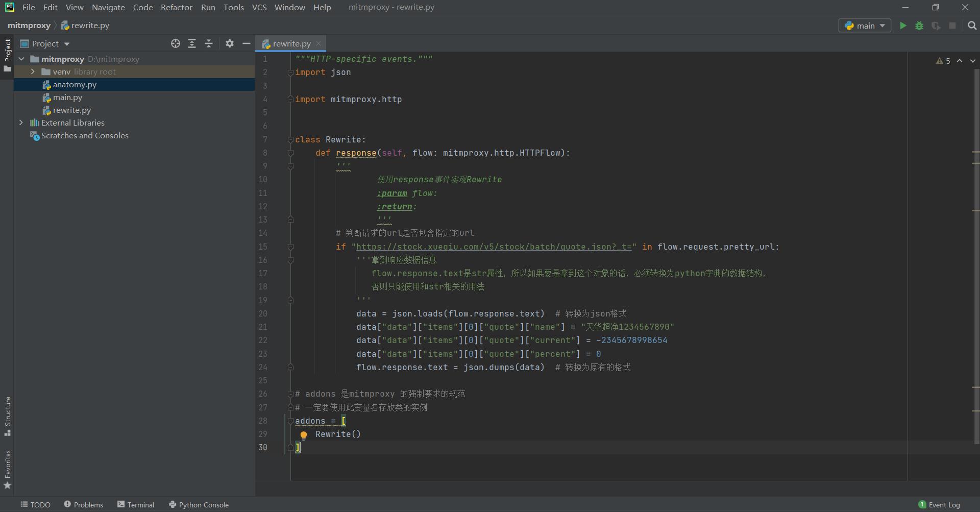
Task: Click the xueqiu stock URL link
Action: [x=494, y=247]
